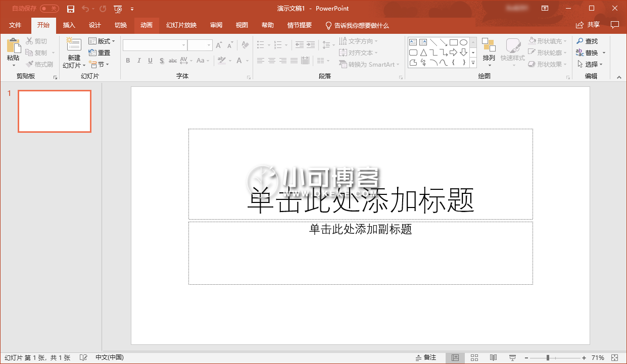Click Find (查找) in editing group
The image size is (627, 364).
click(x=588, y=41)
